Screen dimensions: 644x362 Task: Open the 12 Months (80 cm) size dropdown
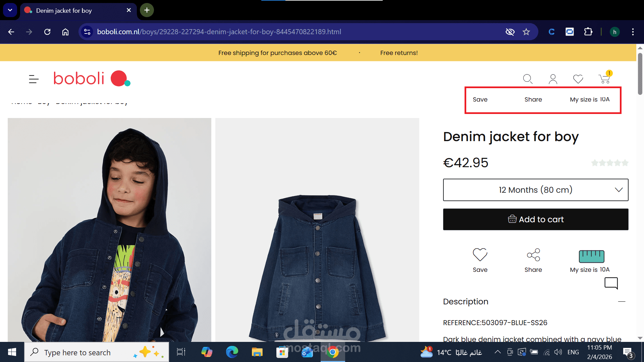coord(536,190)
